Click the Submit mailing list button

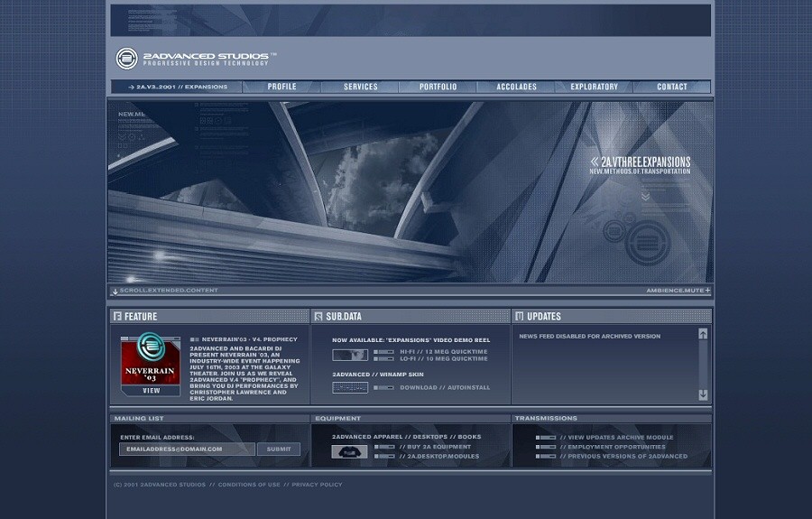pyautogui.click(x=279, y=449)
